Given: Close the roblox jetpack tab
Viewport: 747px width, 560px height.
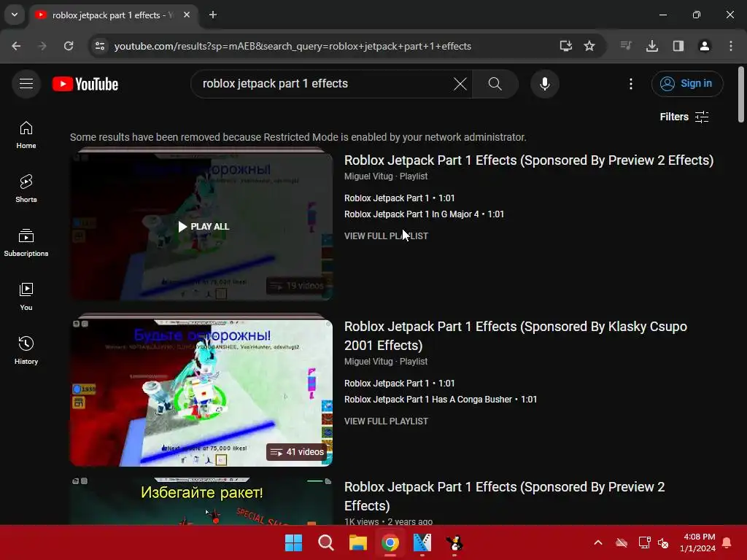Looking at the screenshot, I should coord(187,15).
